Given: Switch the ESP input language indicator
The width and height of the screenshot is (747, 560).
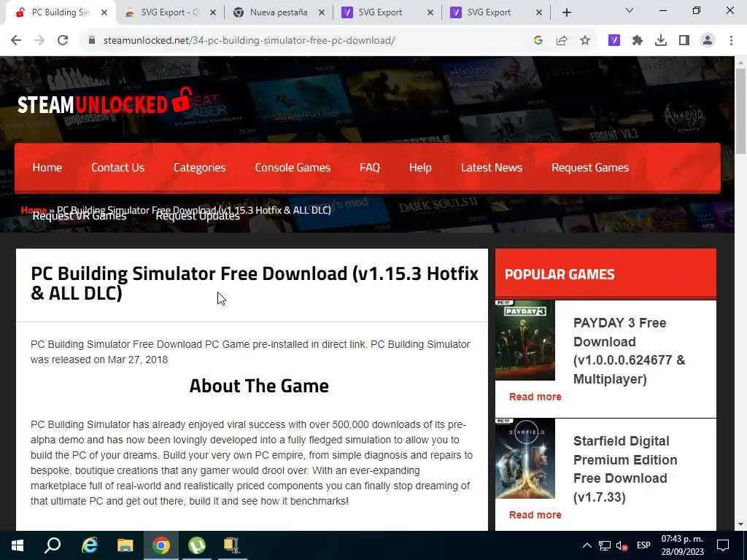Looking at the screenshot, I should tap(643, 545).
